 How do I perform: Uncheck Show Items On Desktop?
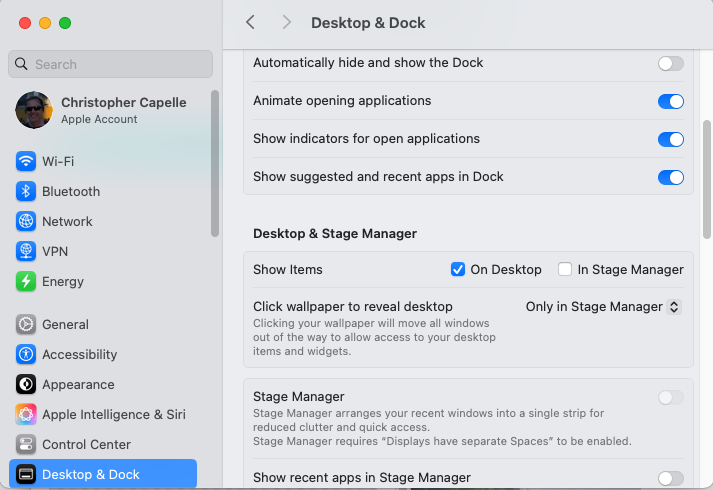click(x=458, y=269)
